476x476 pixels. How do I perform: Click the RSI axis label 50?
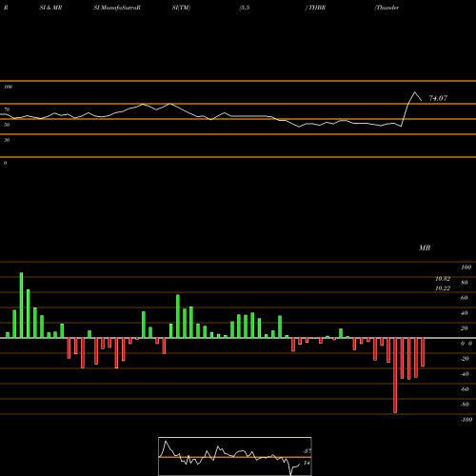[x=7, y=125]
